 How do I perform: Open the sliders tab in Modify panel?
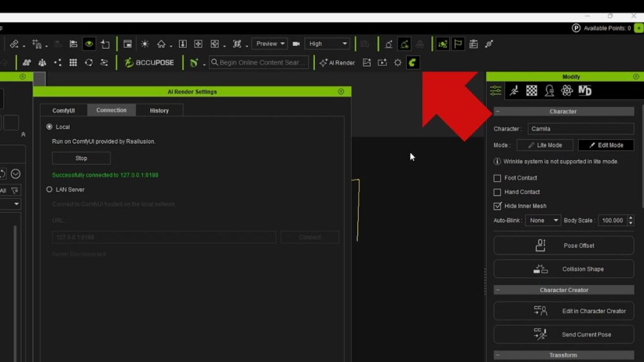496,90
